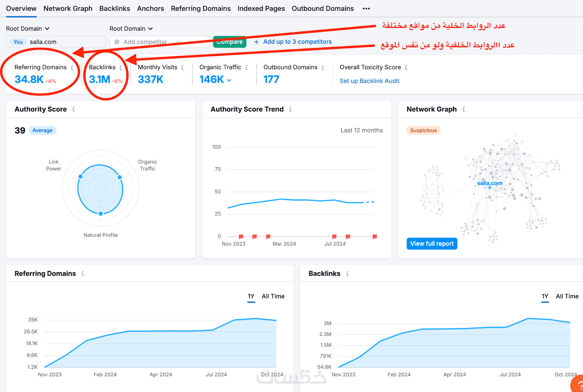
Task: Click the 39 authority score value
Action: (20, 130)
